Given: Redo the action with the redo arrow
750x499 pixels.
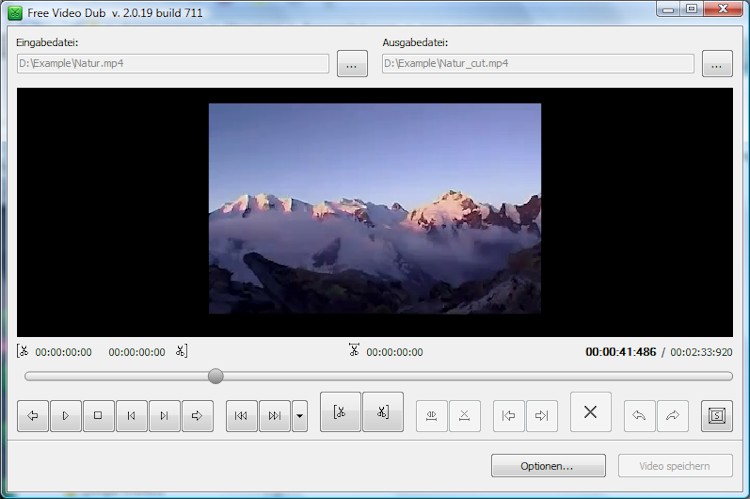Looking at the screenshot, I should [x=673, y=416].
